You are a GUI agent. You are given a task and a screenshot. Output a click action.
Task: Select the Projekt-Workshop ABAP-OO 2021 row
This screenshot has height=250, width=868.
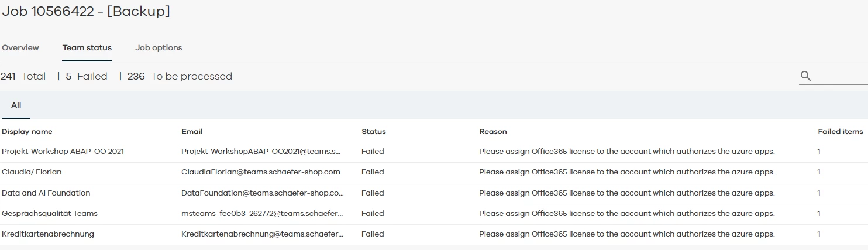[x=63, y=152]
